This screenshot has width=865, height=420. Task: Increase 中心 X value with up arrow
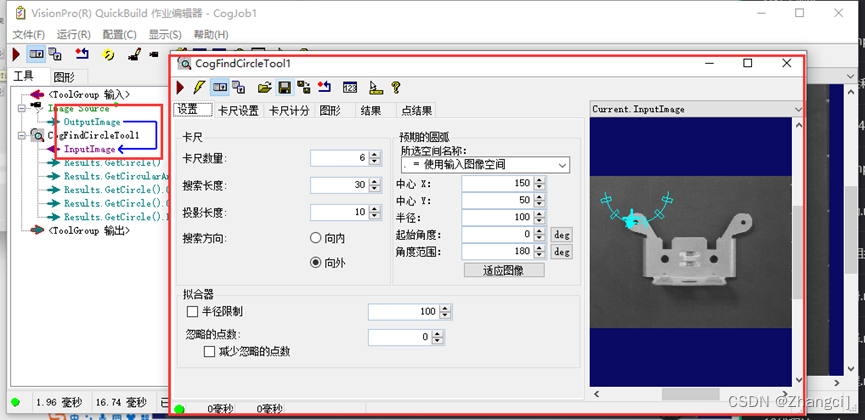539,180
